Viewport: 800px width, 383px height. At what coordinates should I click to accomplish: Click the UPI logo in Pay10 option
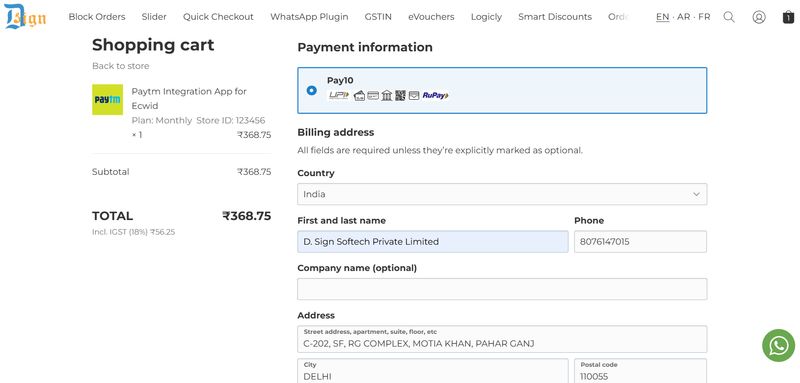[339, 95]
